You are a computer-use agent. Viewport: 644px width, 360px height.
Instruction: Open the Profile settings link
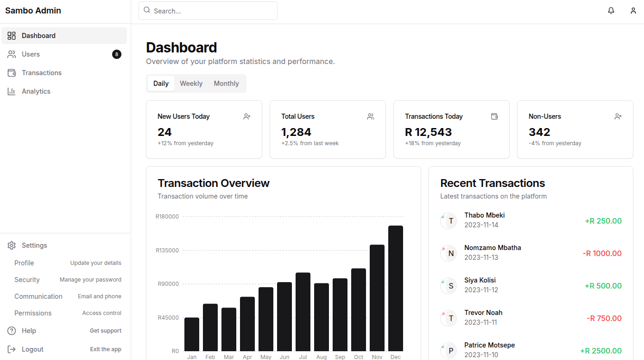click(x=24, y=263)
